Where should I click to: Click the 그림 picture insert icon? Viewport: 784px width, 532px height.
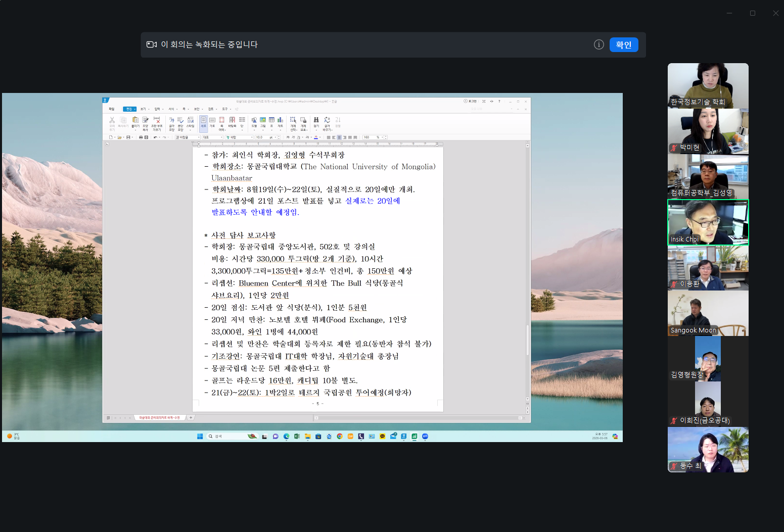[263, 120]
